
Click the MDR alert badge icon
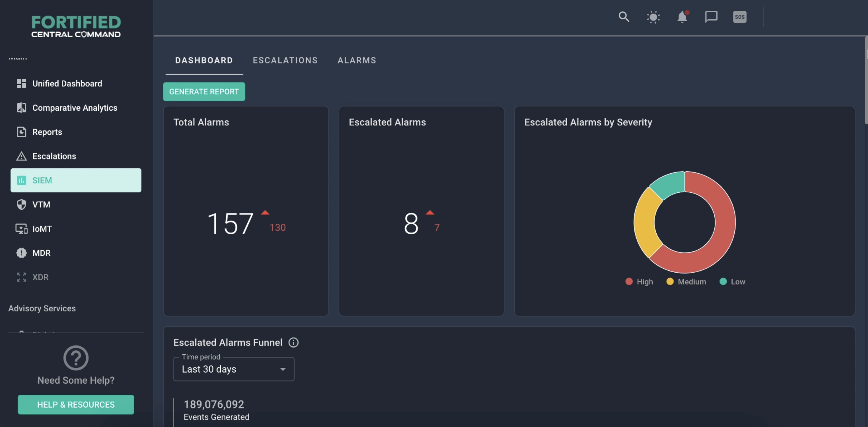21,253
